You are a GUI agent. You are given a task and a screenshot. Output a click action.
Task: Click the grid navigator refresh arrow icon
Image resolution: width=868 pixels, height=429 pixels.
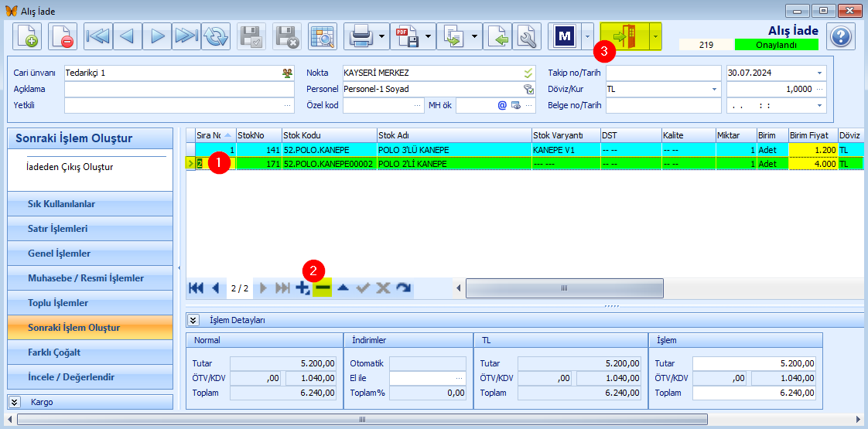(402, 288)
